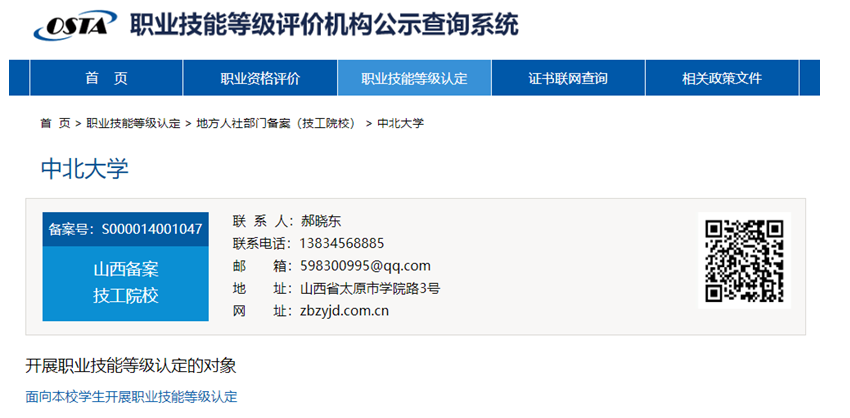Screen dimensions: 850x418
Task: Select the 职业技能等级认定 navigation tab
Action: pos(414,78)
